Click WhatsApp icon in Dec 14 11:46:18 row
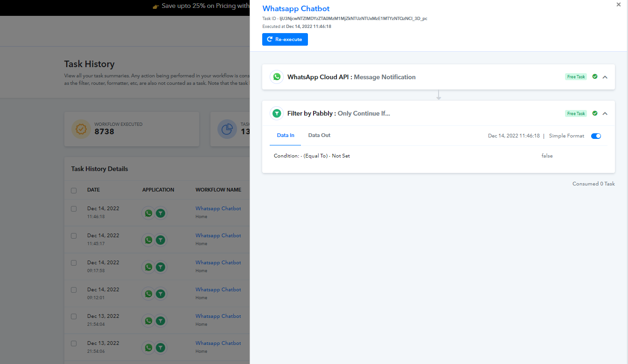 (x=148, y=213)
